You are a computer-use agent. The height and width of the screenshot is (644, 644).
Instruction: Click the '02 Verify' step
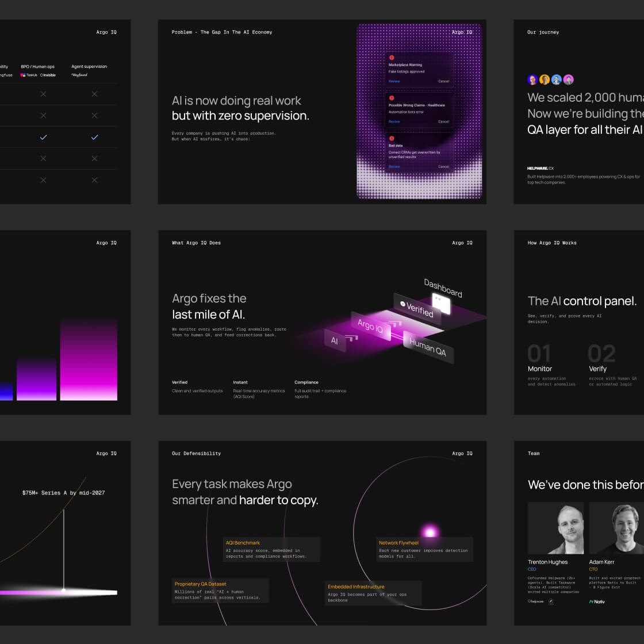(x=613, y=365)
